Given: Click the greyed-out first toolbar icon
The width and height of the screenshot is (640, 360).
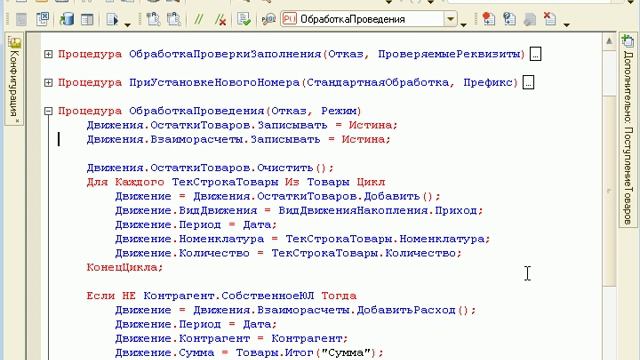Looking at the screenshot, I should [x=21, y=19].
